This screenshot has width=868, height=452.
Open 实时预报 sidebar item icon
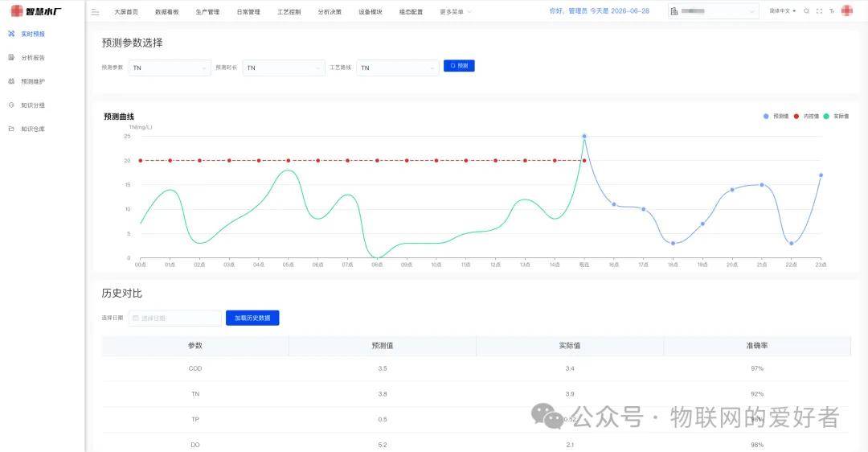(x=11, y=34)
